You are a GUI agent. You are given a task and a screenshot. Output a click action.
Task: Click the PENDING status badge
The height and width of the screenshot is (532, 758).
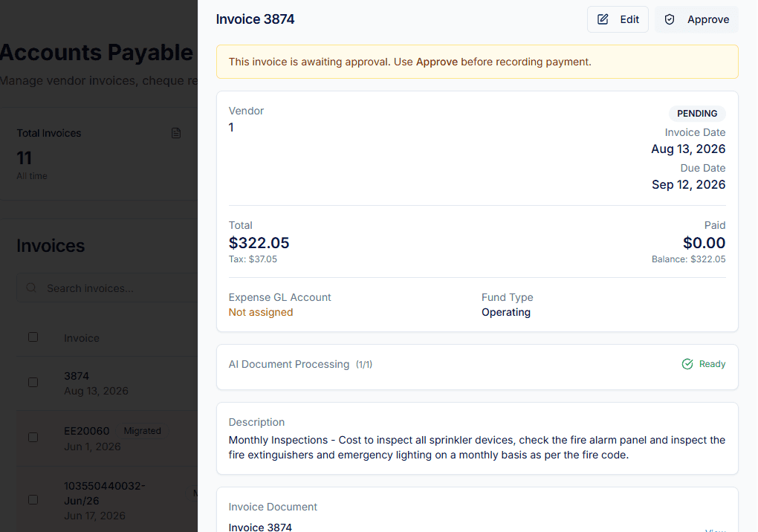pyautogui.click(x=697, y=114)
